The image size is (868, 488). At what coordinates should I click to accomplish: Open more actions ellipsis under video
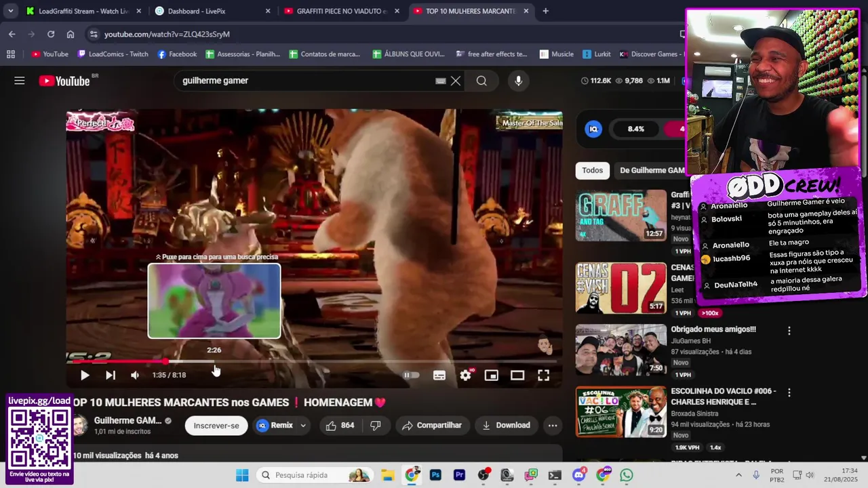pyautogui.click(x=553, y=426)
